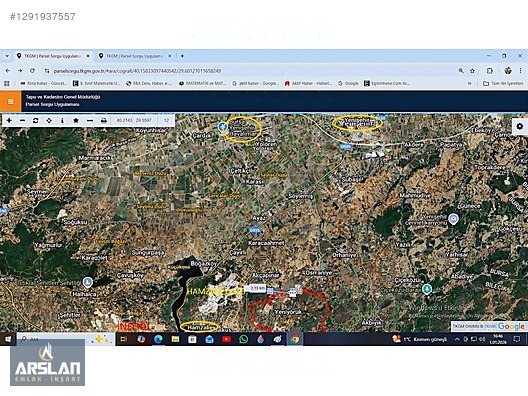Click the Hamzabey label on map

click(201, 327)
